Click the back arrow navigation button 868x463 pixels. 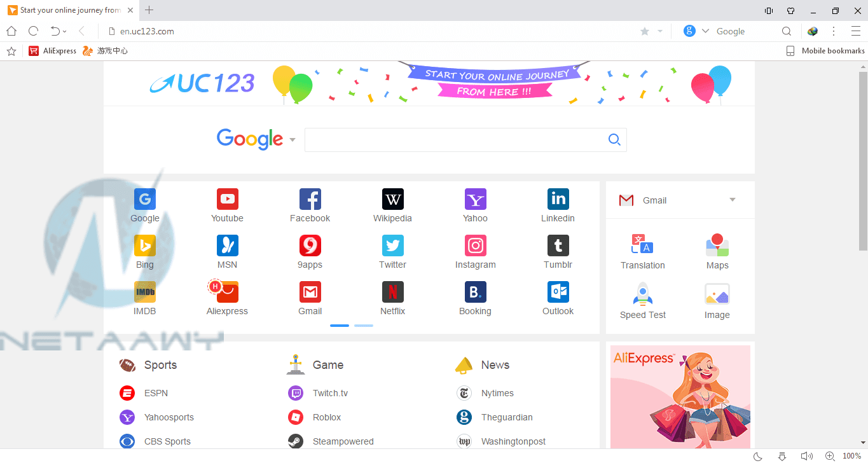[x=81, y=31]
